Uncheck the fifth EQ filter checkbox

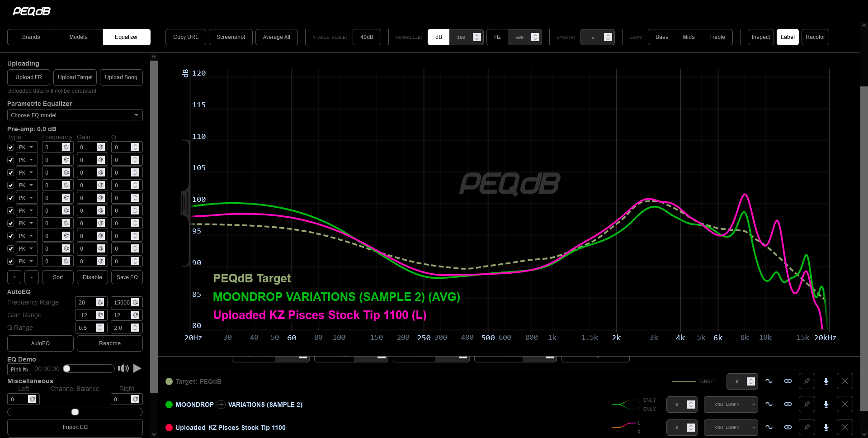point(11,198)
